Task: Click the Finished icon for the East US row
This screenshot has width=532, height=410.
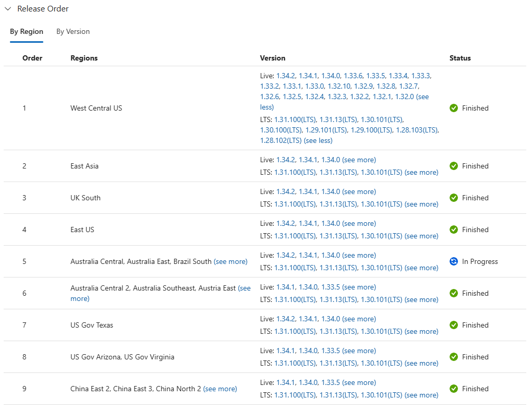Action: pos(454,230)
